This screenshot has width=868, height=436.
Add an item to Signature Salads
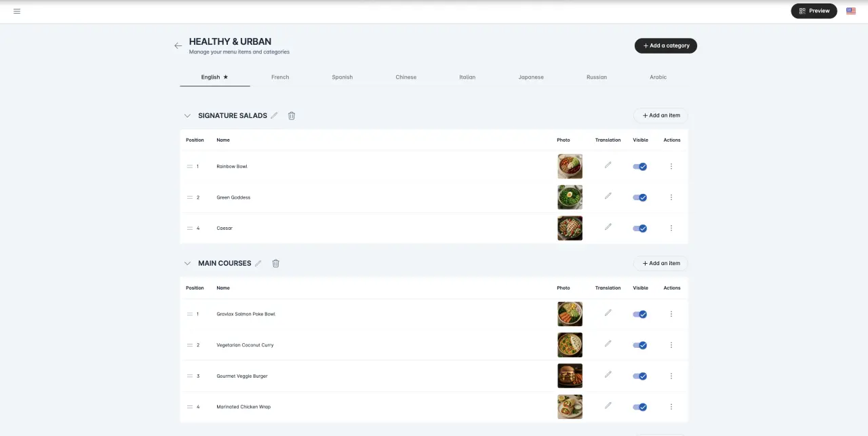660,115
